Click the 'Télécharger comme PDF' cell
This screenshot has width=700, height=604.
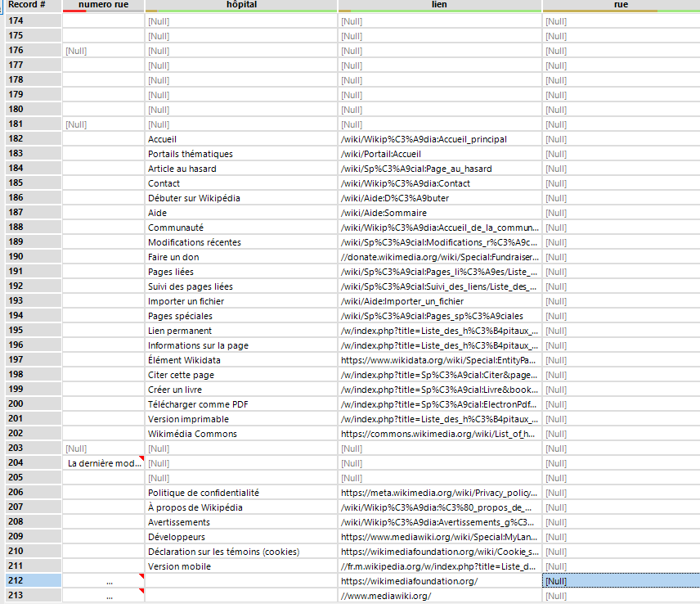pos(241,405)
